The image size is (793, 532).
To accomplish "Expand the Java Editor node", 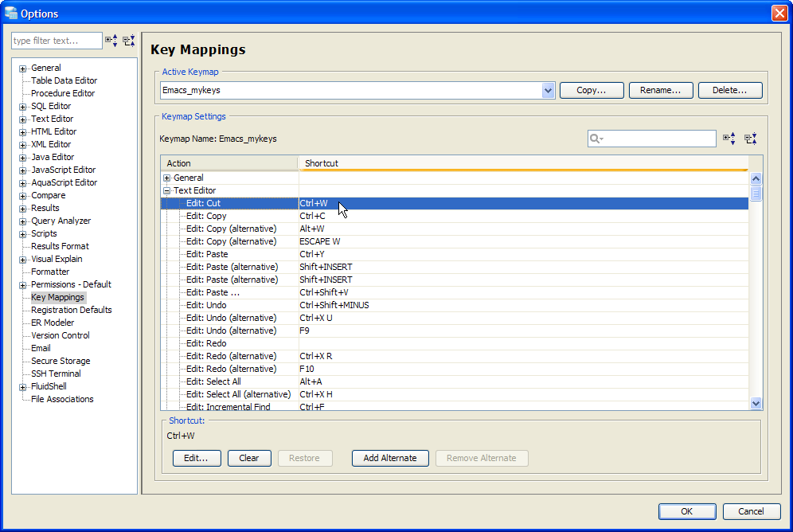I will [23, 157].
